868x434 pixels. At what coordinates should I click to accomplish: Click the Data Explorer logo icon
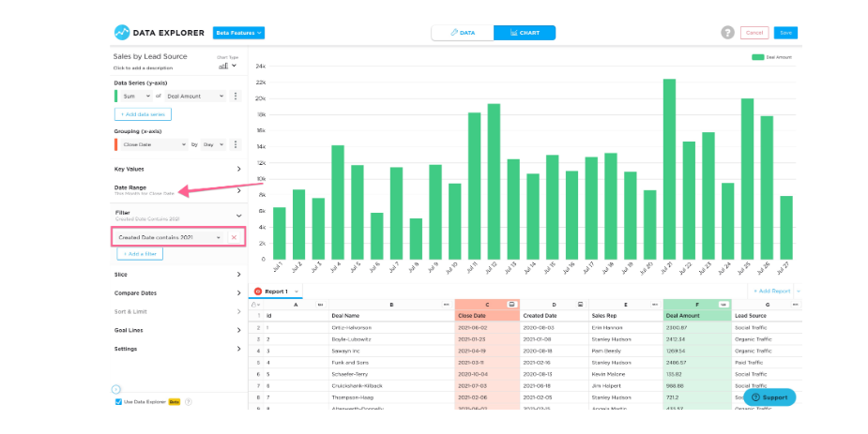122,33
